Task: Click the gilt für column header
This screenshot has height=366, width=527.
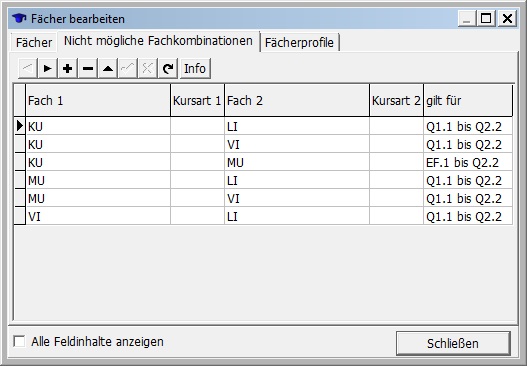Action: tap(468, 100)
